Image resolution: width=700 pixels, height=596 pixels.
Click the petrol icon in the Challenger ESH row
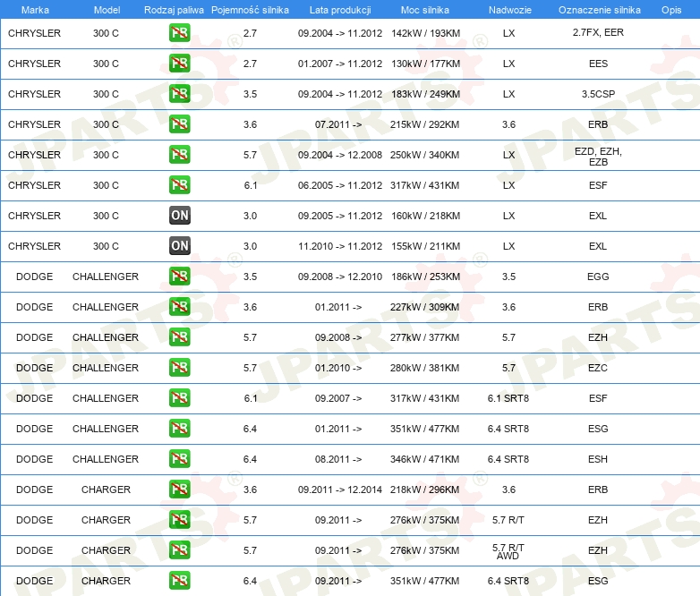[180, 459]
